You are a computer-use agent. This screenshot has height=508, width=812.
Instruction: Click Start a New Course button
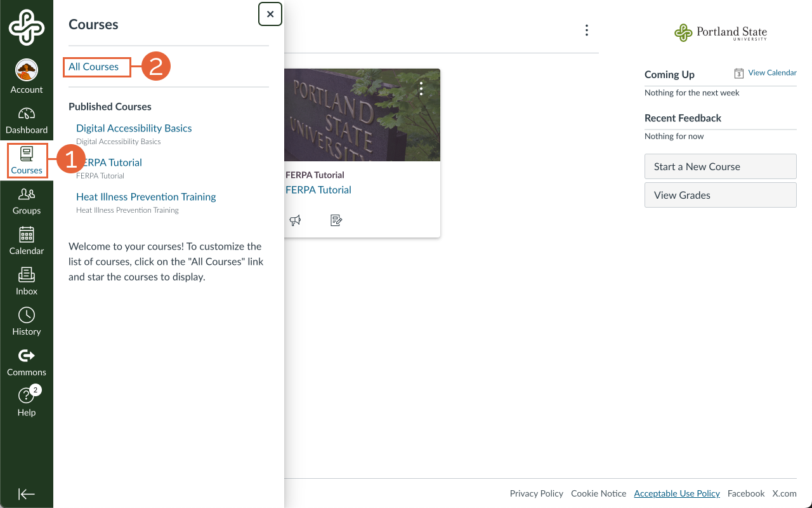click(x=721, y=166)
